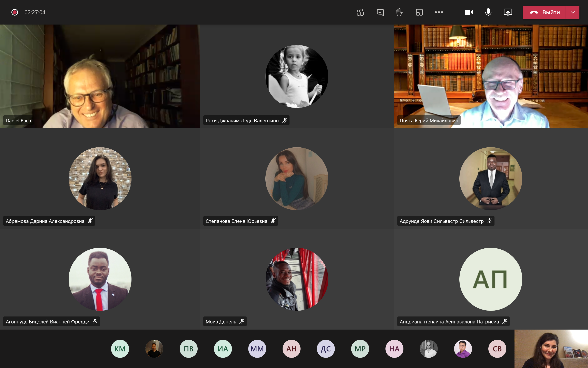Select the ИА participant bubble
588x368 pixels.
[223, 349]
